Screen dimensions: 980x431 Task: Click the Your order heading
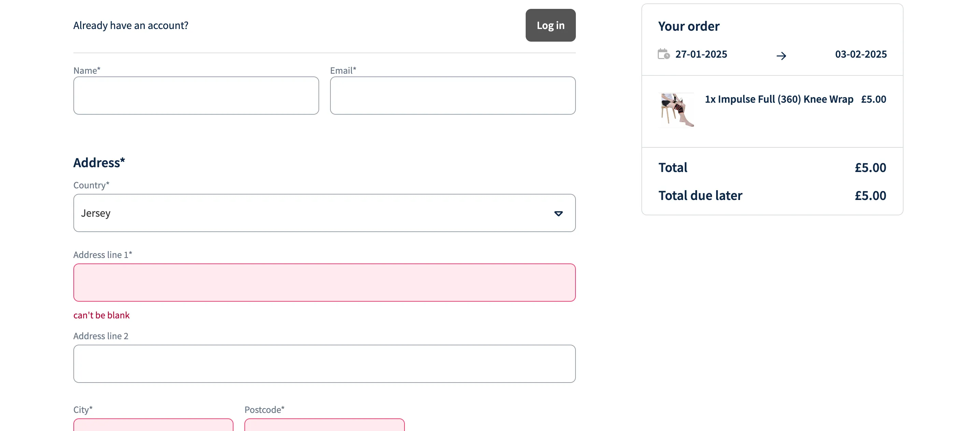tap(688, 26)
